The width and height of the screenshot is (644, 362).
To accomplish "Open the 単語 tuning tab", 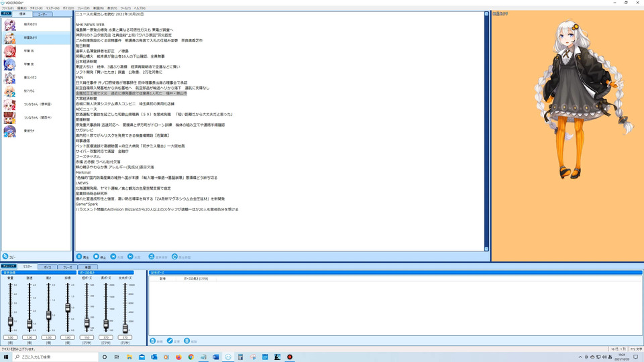I will point(87,267).
